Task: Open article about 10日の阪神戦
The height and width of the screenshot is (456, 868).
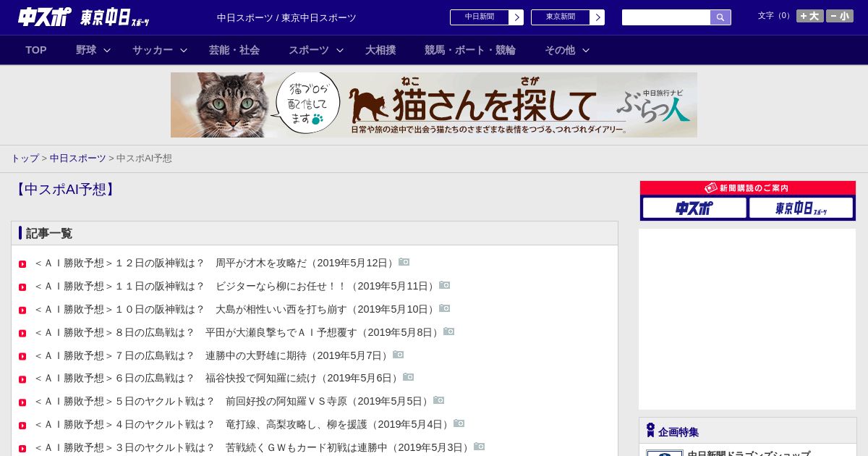Action: (x=236, y=309)
